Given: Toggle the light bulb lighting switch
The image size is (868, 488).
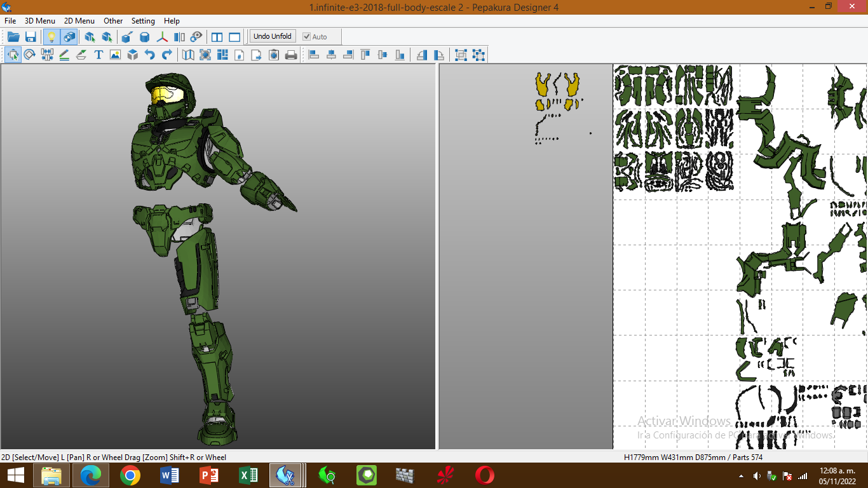Looking at the screenshot, I should coord(51,37).
